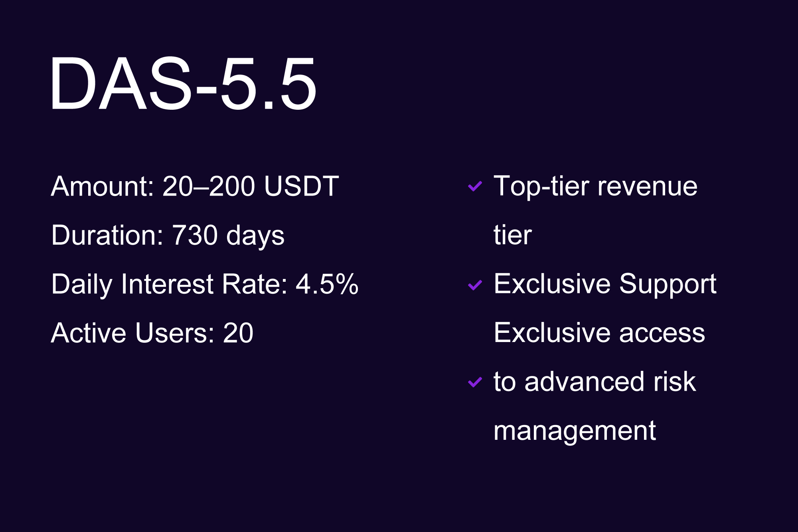Select the DAS-5.5 title heading
The width and height of the screenshot is (798, 532).
(183, 84)
